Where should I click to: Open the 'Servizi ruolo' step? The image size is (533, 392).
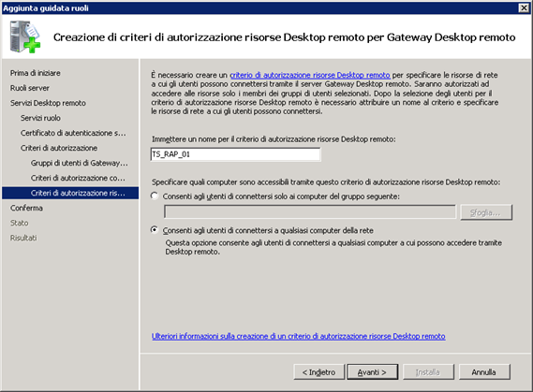pos(40,118)
